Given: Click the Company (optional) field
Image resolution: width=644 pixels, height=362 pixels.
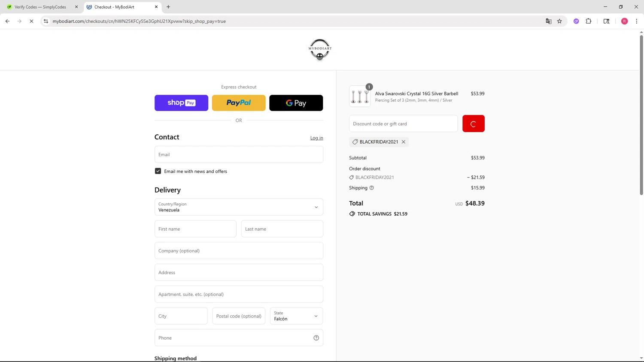Looking at the screenshot, I should click(239, 251).
